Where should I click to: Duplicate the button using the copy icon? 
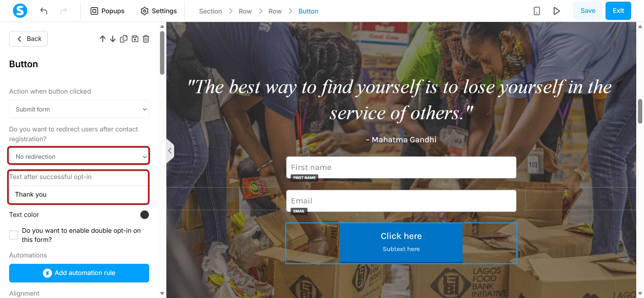[x=124, y=39]
